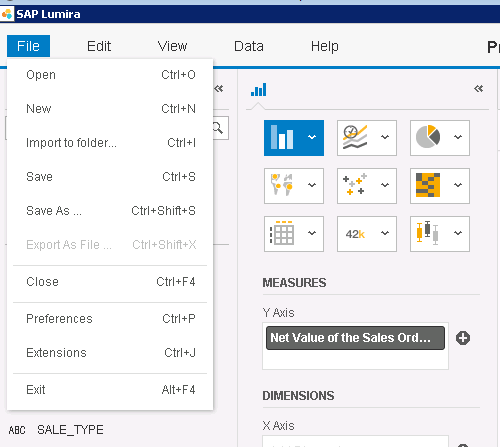This screenshot has height=447, width=500.
Task: Open the Edit menu
Action: click(99, 46)
